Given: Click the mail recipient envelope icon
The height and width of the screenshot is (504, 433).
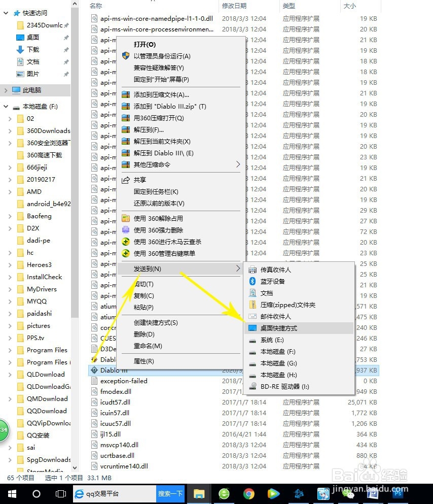Looking at the screenshot, I should (x=252, y=317).
